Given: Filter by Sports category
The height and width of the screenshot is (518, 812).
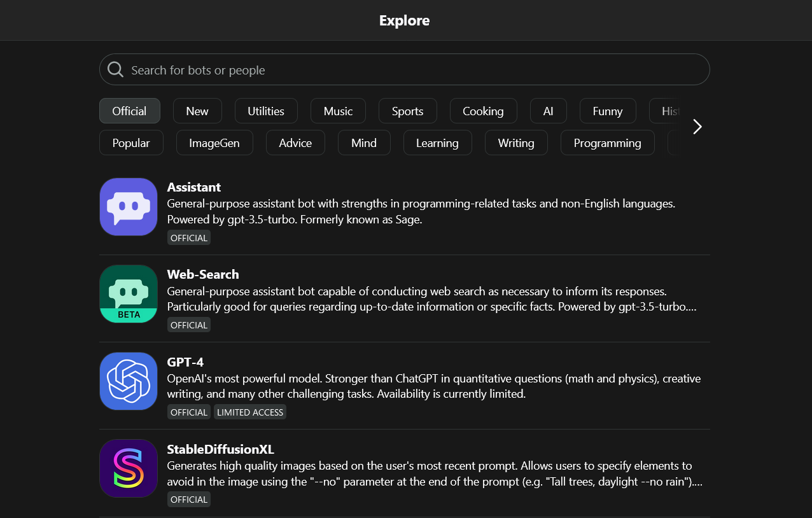Looking at the screenshot, I should point(408,111).
